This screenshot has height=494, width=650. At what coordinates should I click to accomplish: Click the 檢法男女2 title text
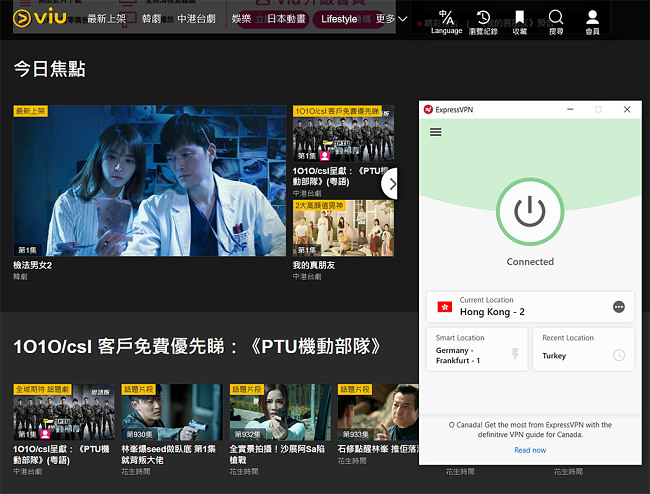[33, 265]
